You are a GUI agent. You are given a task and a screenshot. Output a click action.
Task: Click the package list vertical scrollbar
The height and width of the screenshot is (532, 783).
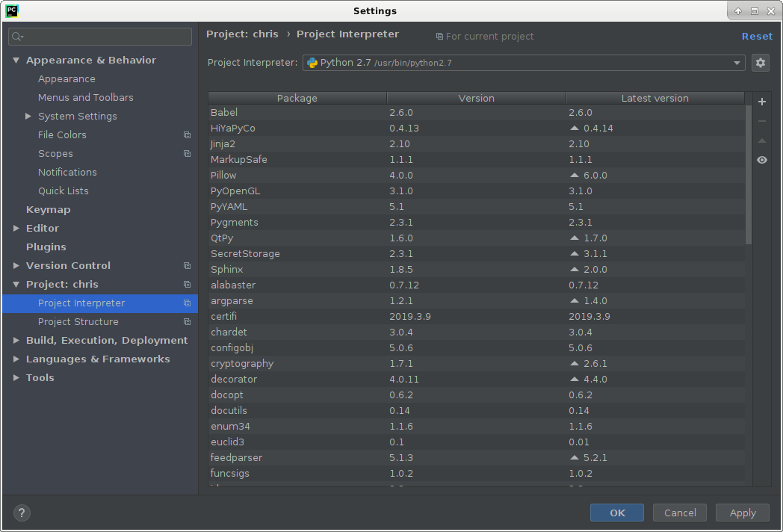pos(749,175)
